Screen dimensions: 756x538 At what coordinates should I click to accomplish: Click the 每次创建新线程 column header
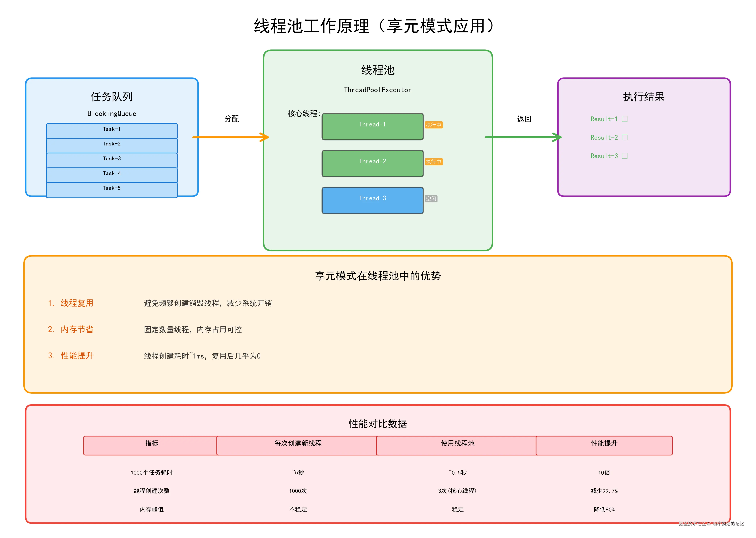pyautogui.click(x=298, y=445)
